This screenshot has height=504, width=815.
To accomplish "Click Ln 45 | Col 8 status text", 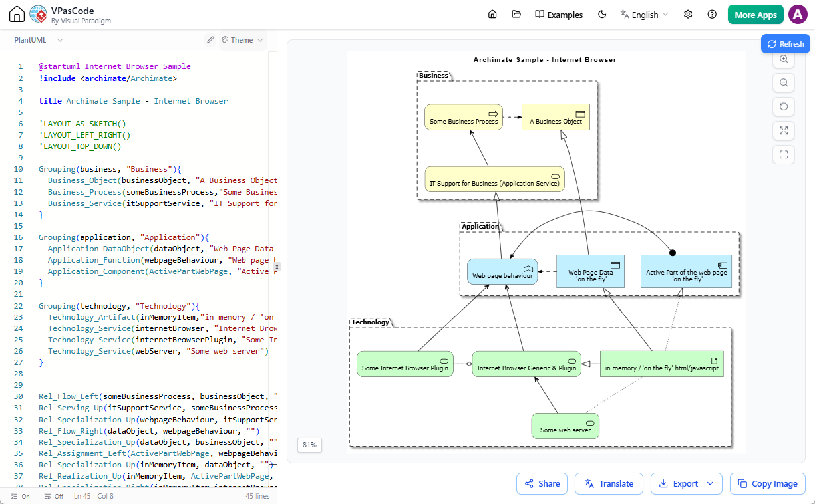I will [x=94, y=496].
